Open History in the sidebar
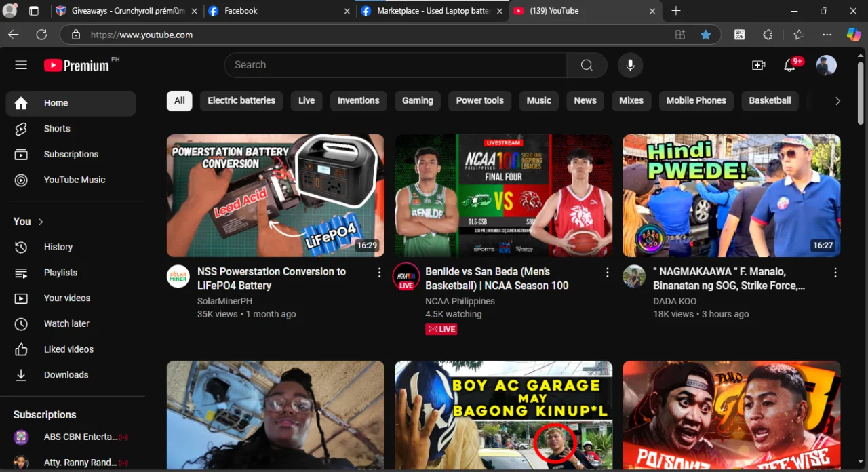868x472 pixels. [x=71, y=247]
